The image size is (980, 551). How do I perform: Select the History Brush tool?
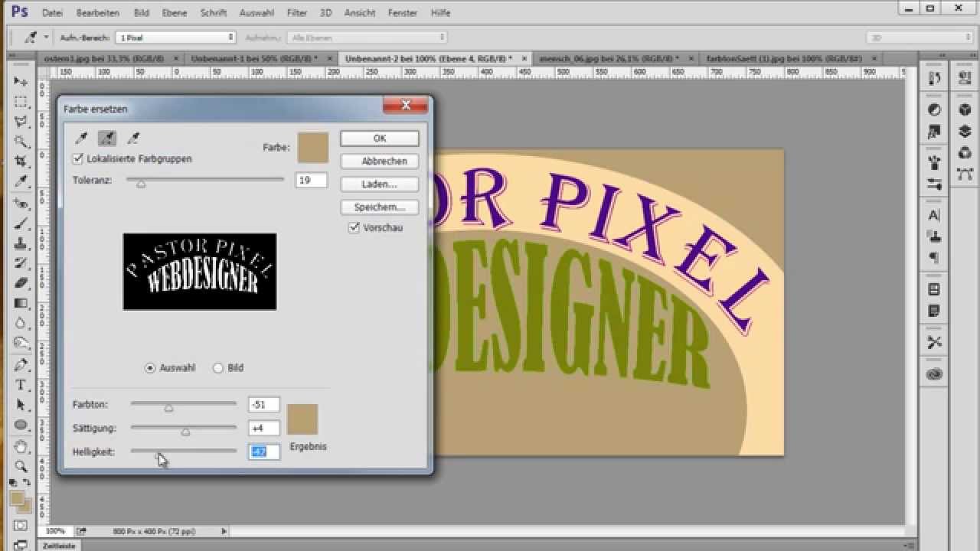click(x=21, y=263)
